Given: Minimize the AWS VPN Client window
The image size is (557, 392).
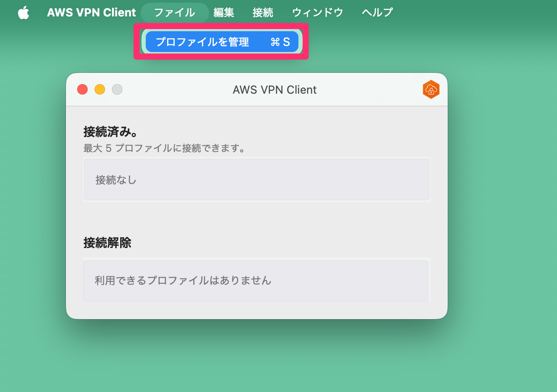Looking at the screenshot, I should (x=100, y=89).
